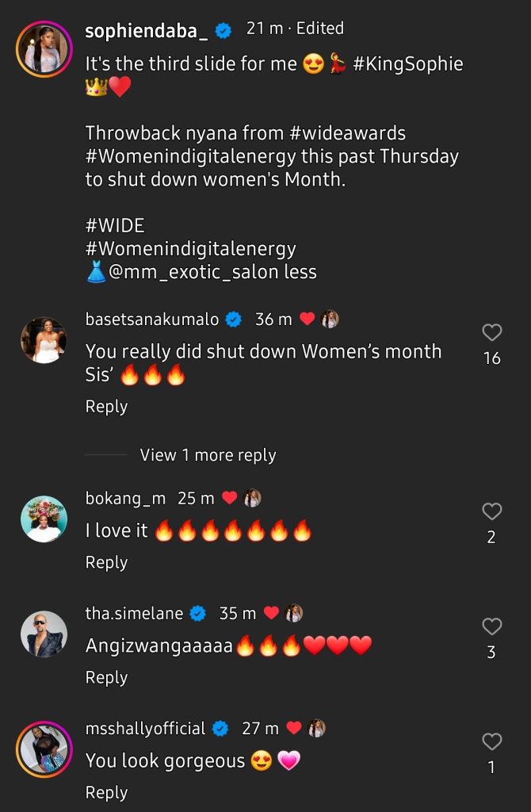Open the #KingSophie hashtag
This screenshot has height=812, width=531.
click(409, 65)
